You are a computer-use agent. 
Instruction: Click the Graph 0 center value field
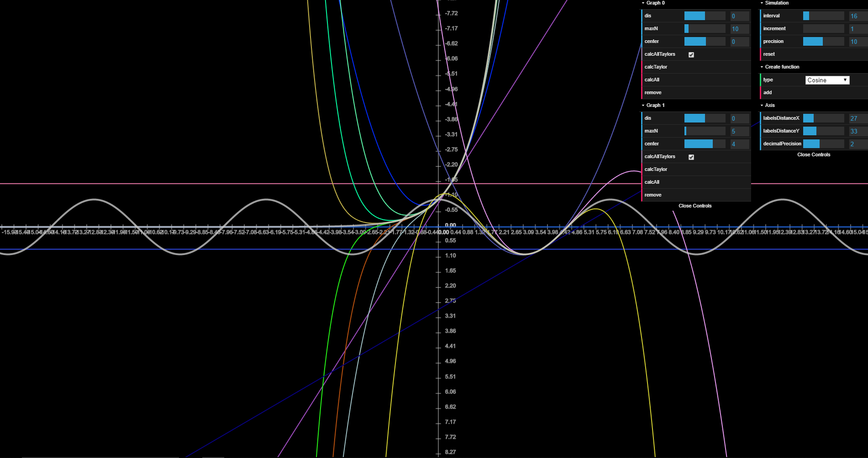740,42
